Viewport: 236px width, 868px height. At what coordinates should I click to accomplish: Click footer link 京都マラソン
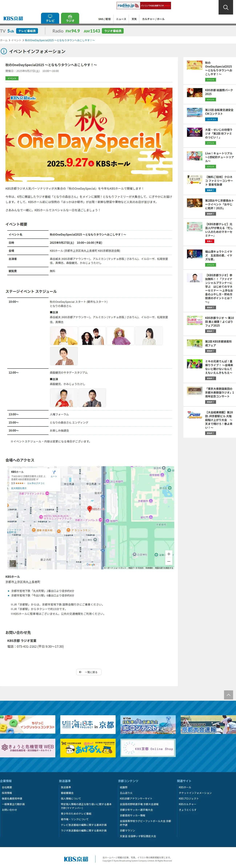pyautogui.click(x=127, y=830)
